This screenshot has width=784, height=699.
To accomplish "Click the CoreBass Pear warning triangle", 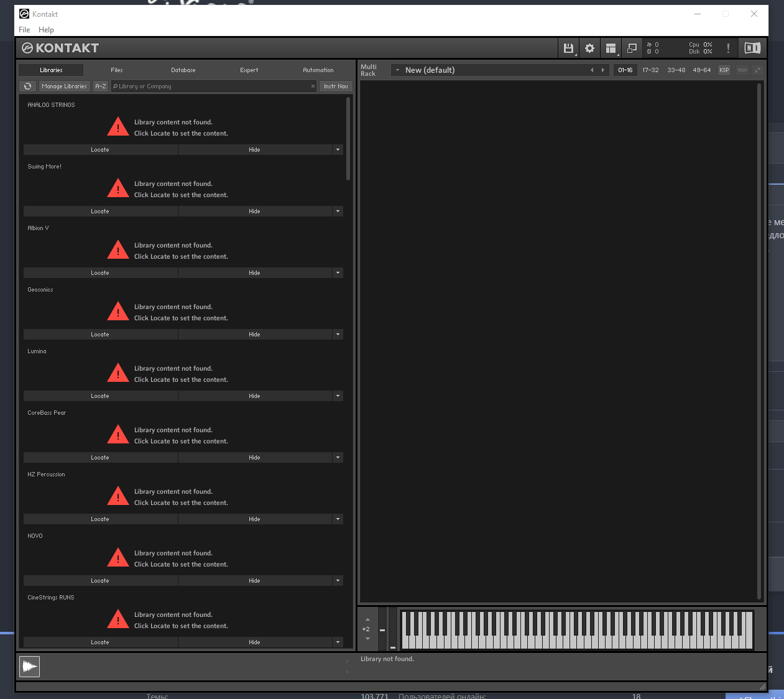I will (x=118, y=435).
